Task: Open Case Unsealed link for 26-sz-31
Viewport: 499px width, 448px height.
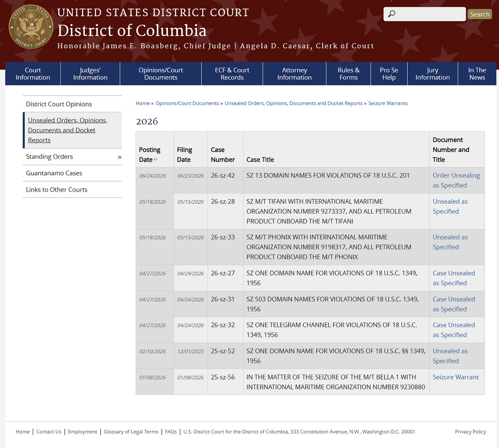Action: click(x=454, y=304)
